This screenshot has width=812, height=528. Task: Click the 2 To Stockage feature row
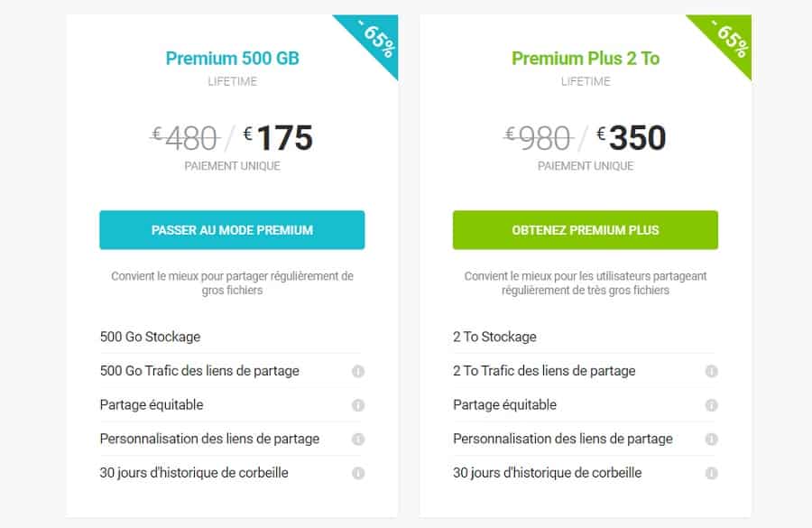[x=586, y=337]
